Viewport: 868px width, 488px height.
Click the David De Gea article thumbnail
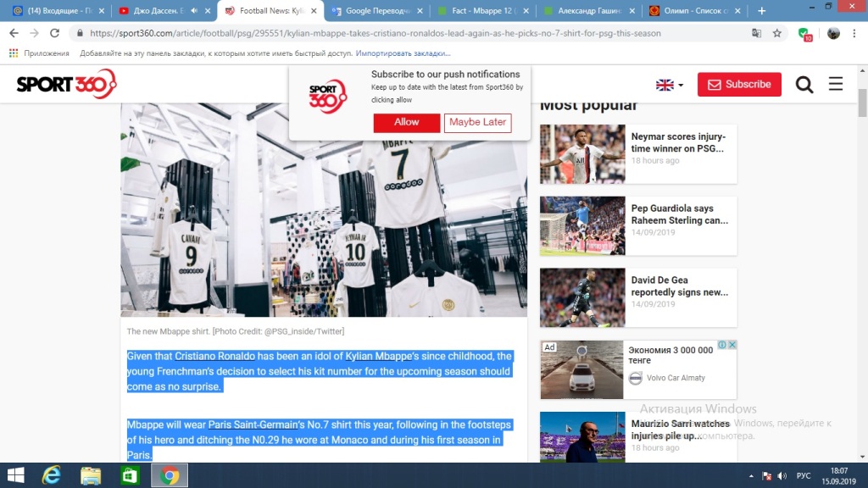(582, 297)
